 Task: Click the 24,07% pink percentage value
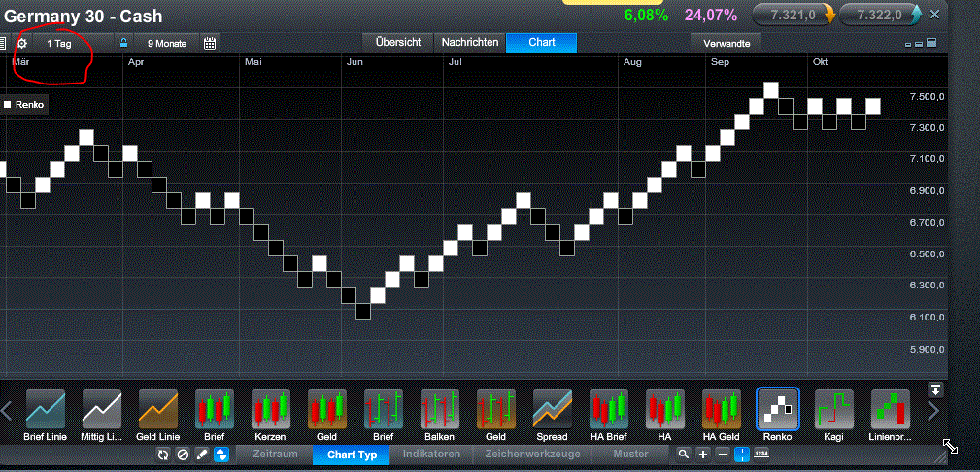tap(711, 15)
